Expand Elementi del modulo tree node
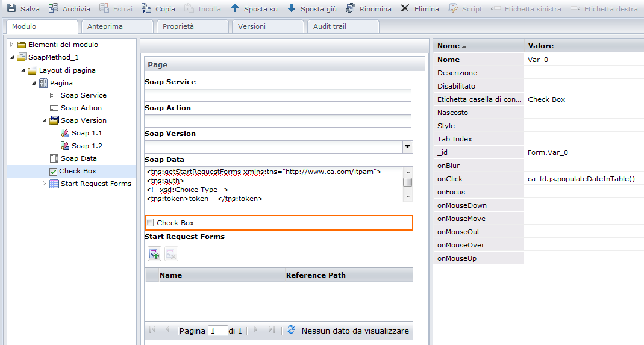Screen dimensions: 644x345 12,45
